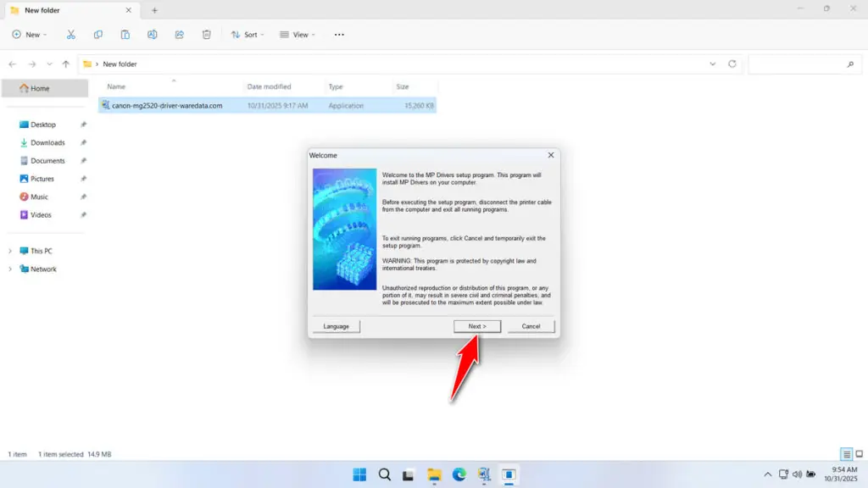Click Next in the Welcome setup dialog
Viewport: 868px width, 488px height.
pos(477,325)
